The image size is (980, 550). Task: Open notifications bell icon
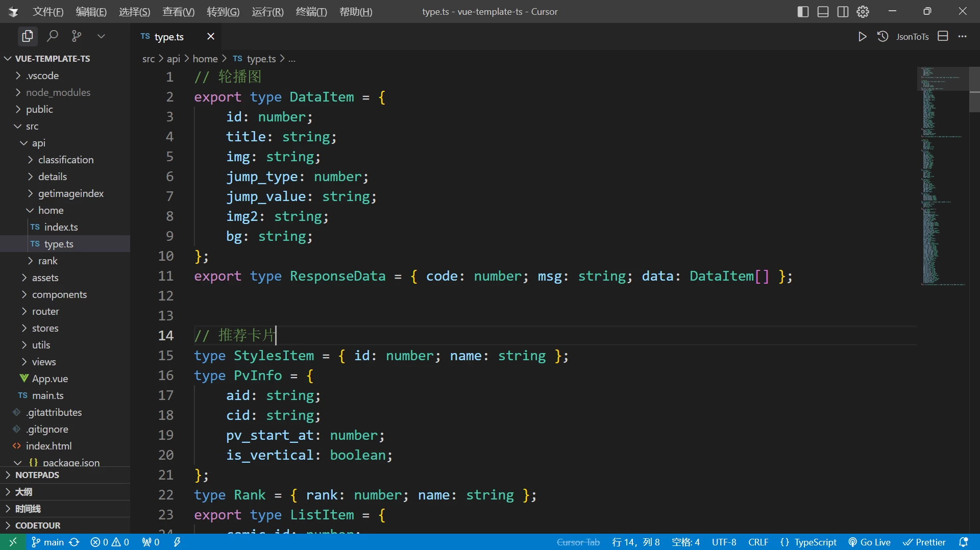click(x=964, y=542)
